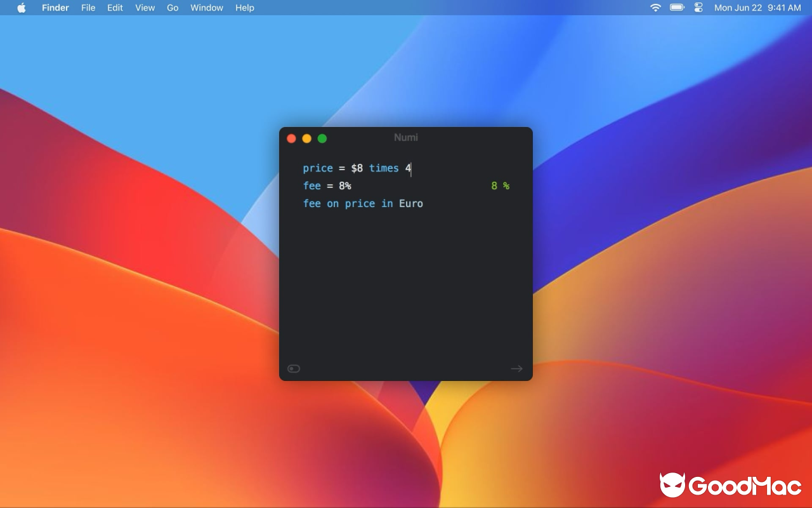Open Control Center from menu bar
Viewport: 812px width, 508px height.
point(698,8)
